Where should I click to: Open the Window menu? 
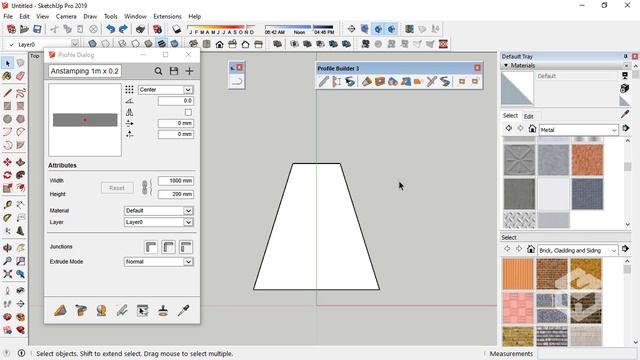[135, 16]
